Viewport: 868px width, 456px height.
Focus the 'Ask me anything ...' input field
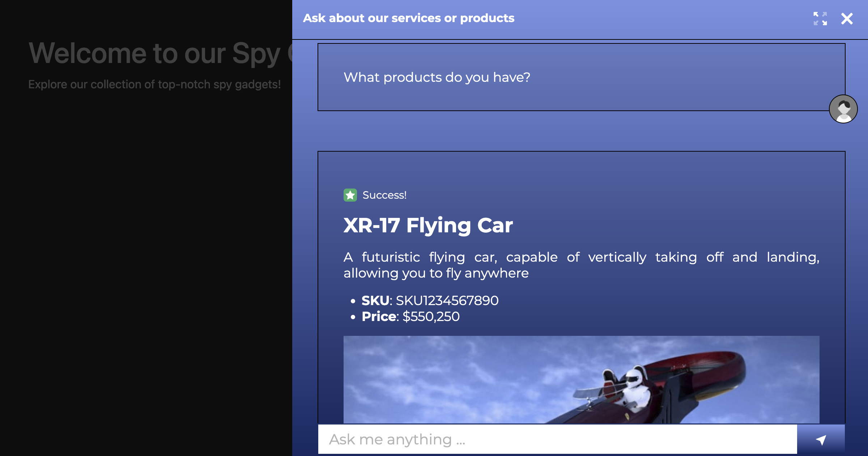557,439
